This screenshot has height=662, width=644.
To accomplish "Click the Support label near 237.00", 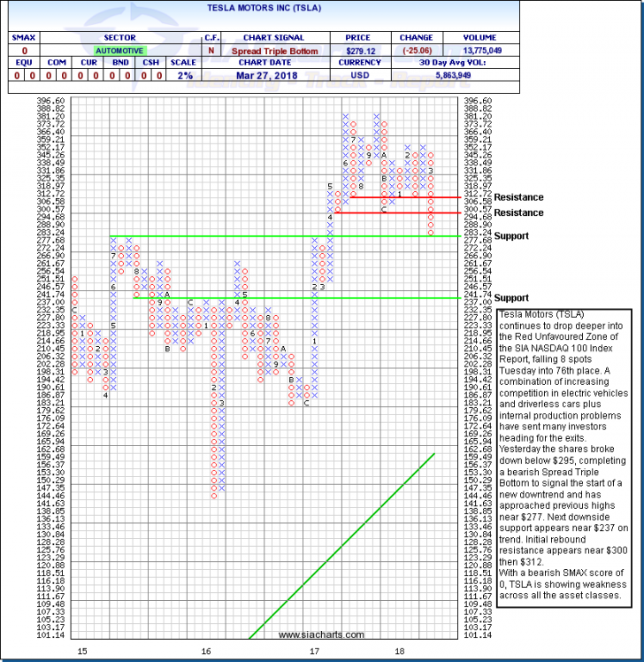I will [512, 297].
